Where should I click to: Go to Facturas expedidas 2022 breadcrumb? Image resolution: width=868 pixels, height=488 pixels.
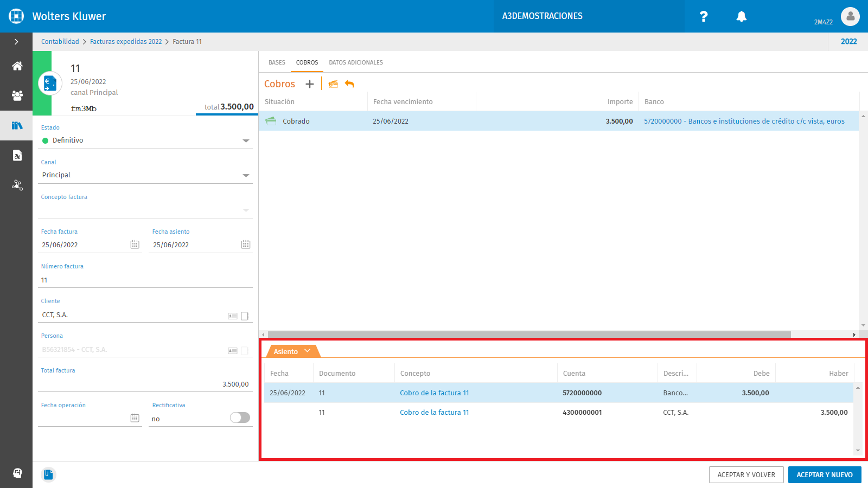point(126,42)
